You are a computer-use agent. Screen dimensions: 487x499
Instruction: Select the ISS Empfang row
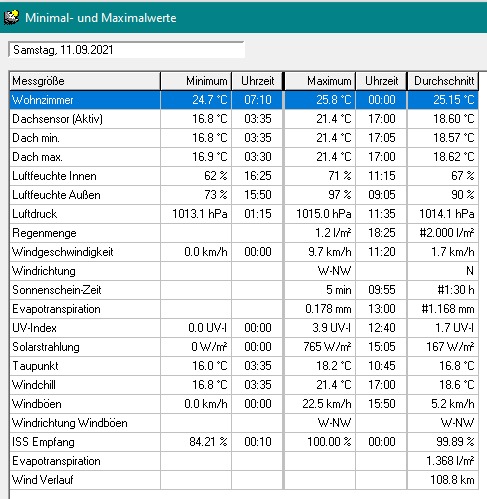coord(244,442)
